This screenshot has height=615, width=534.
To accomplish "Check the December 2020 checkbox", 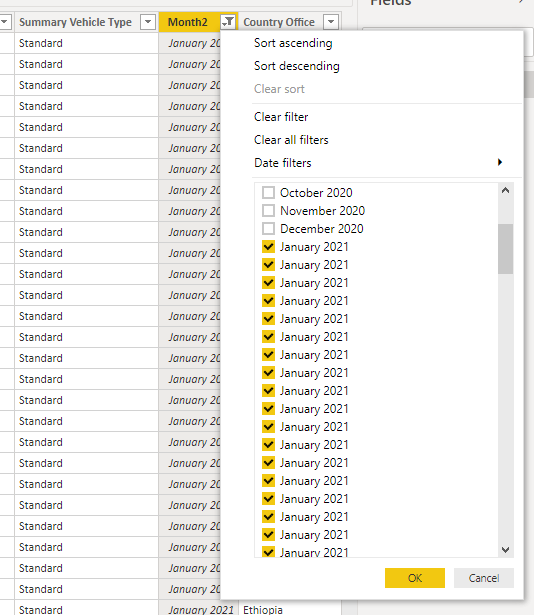I will (268, 229).
